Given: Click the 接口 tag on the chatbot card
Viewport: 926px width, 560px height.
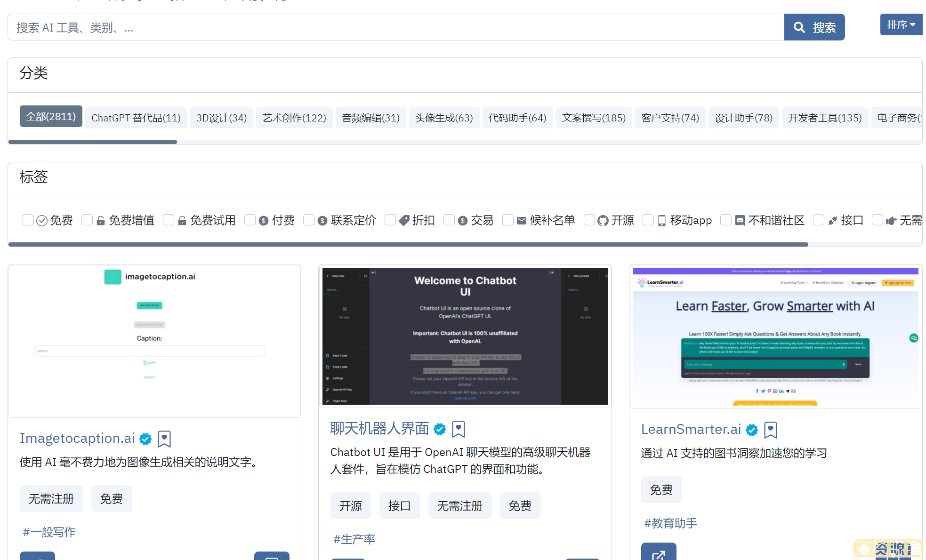Looking at the screenshot, I should (400, 505).
